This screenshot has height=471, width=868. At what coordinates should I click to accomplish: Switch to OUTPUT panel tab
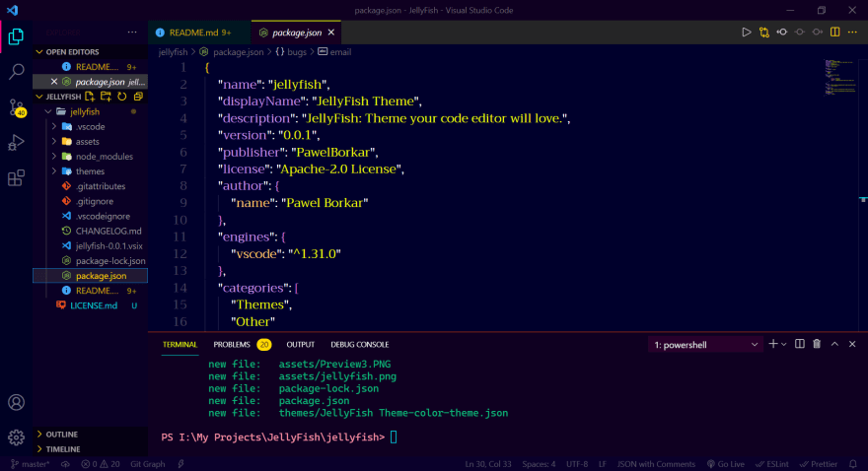pos(301,345)
